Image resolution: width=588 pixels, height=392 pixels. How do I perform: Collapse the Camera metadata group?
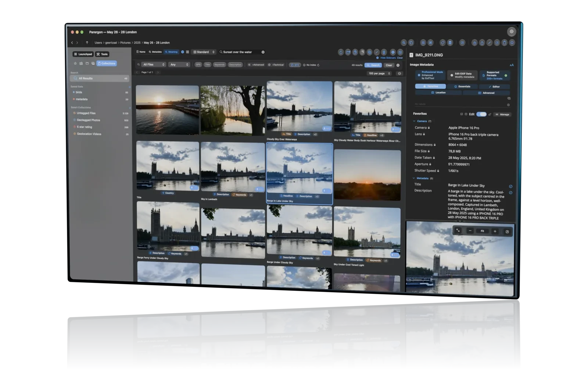(414, 121)
